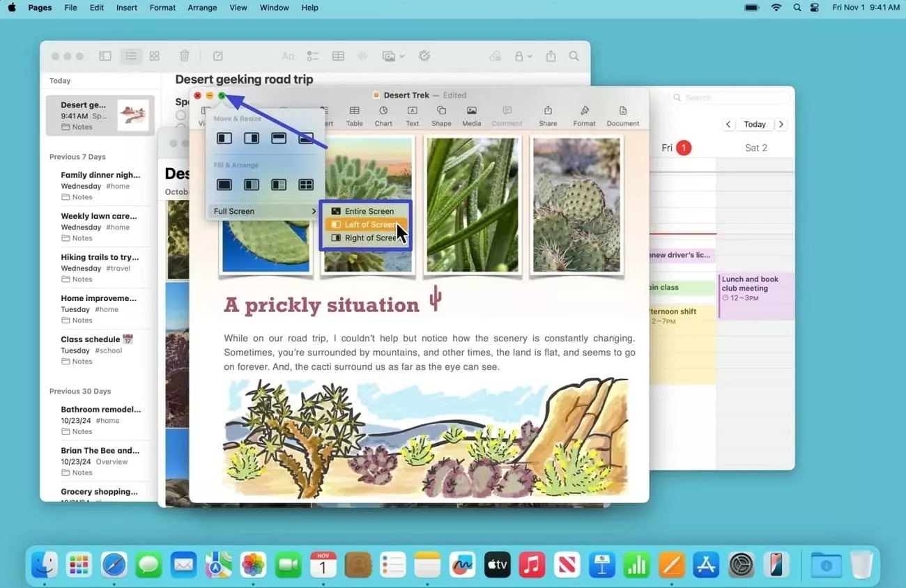Open Weekly lawn care note
The image size is (906, 588).
(x=100, y=227)
